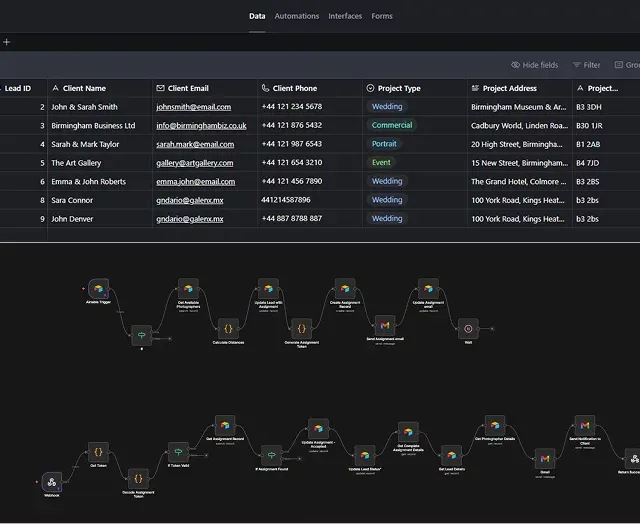Click the Wait node icon
640x524 pixels.
click(468, 327)
